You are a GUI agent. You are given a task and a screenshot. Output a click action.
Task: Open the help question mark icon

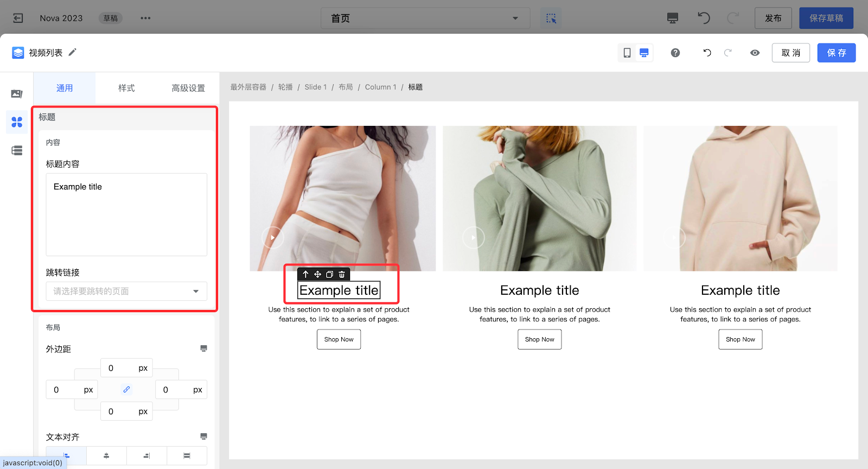click(x=675, y=53)
